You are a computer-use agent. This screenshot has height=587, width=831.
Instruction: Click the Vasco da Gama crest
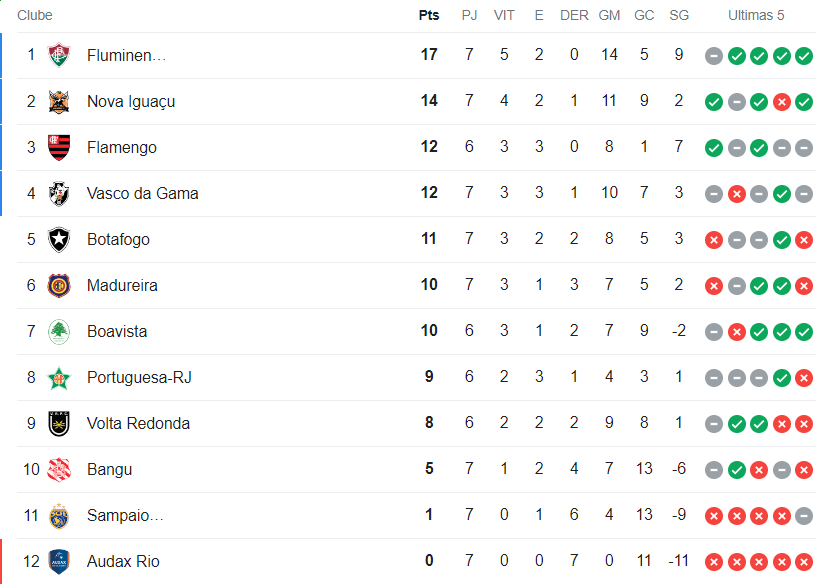pos(60,193)
